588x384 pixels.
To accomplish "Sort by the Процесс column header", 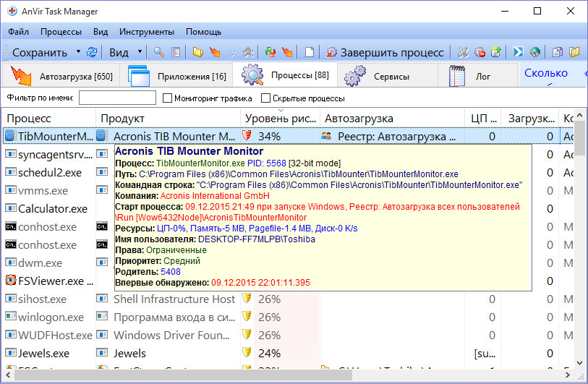I will pos(49,119).
